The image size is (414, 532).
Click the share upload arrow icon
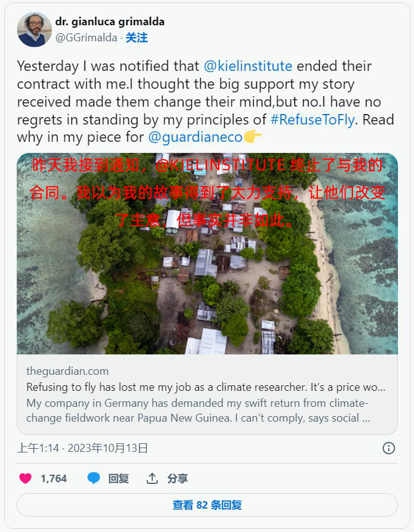[x=152, y=478]
